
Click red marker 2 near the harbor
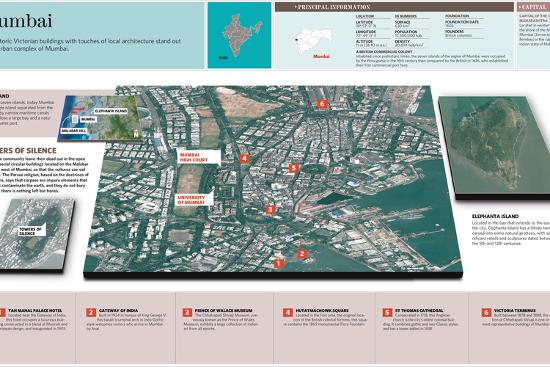coord(302,254)
